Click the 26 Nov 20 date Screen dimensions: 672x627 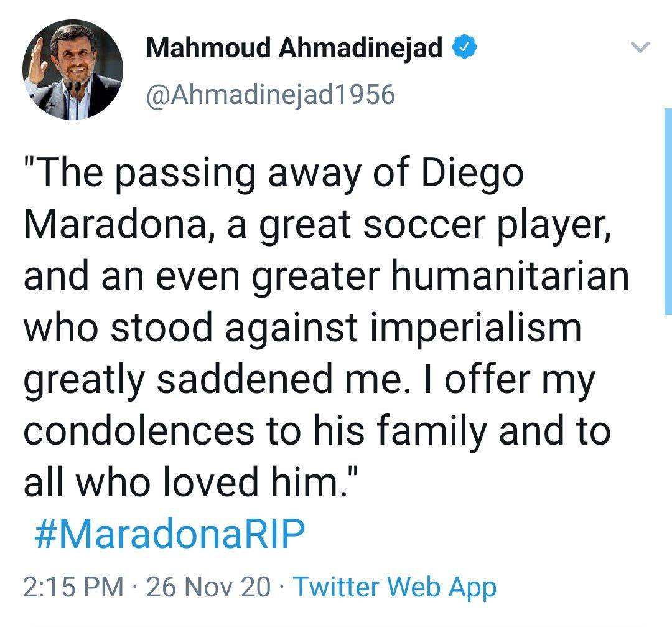(x=208, y=587)
